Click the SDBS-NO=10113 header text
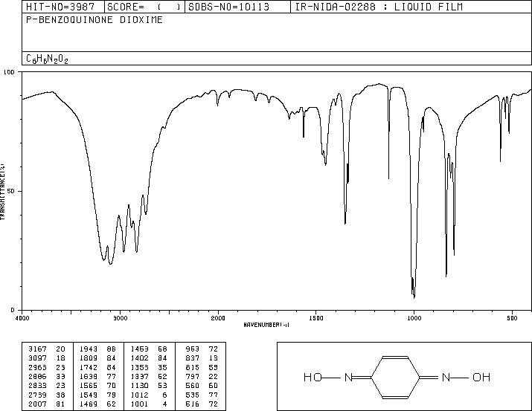532x411 pixels. 228,7
